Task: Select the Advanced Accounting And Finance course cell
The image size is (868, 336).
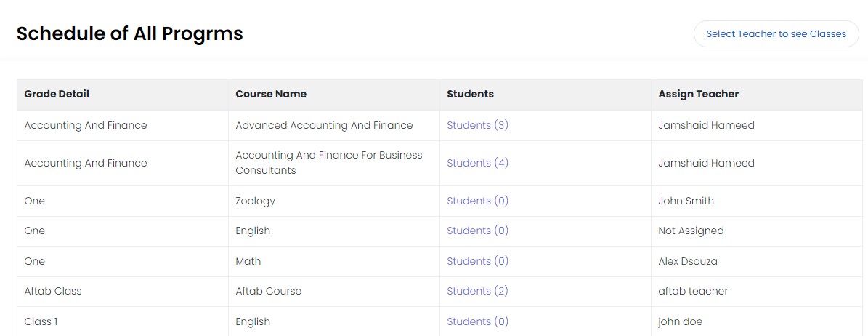Action: tap(324, 125)
